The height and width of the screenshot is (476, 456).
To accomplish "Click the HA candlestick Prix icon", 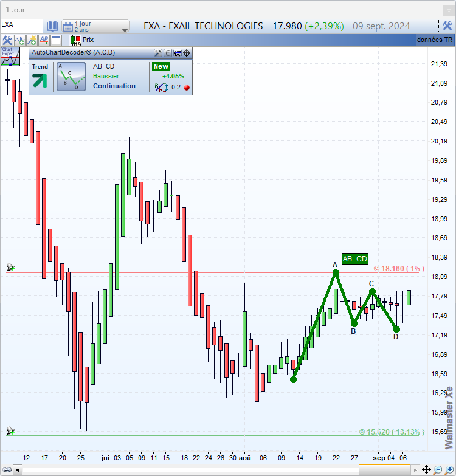I will point(75,40).
